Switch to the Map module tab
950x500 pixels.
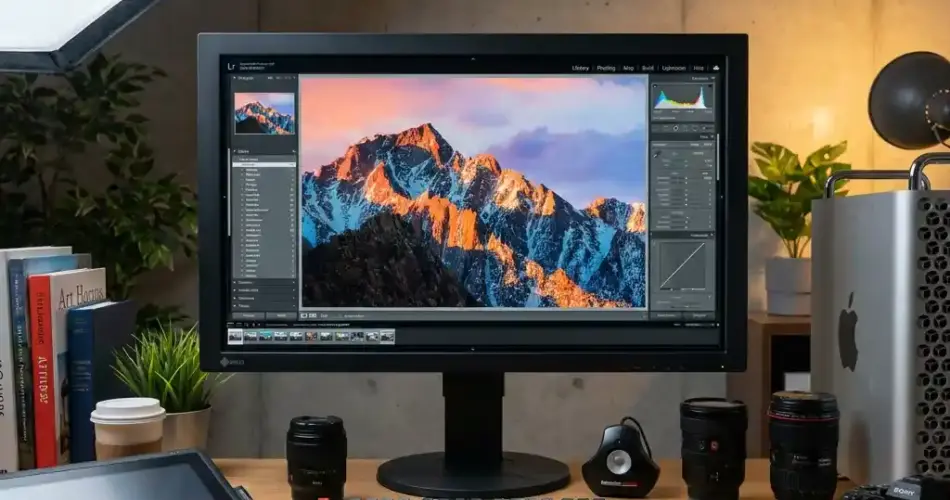pos(628,68)
